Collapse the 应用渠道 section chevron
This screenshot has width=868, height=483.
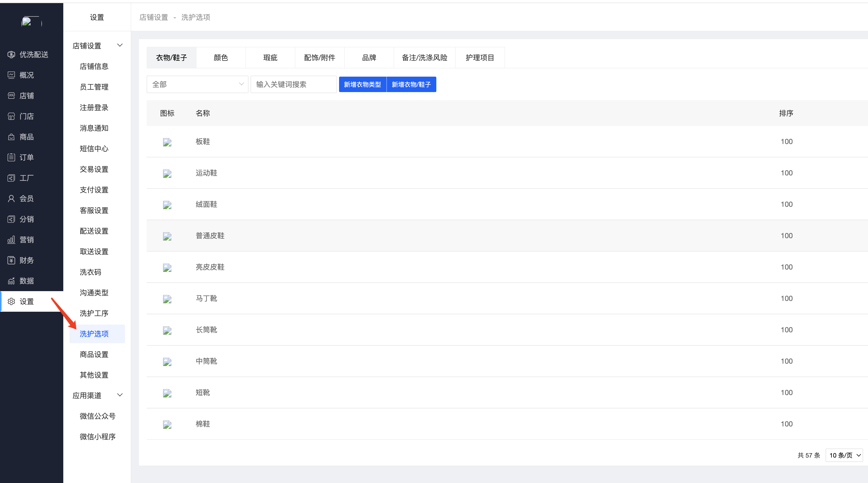(x=120, y=395)
